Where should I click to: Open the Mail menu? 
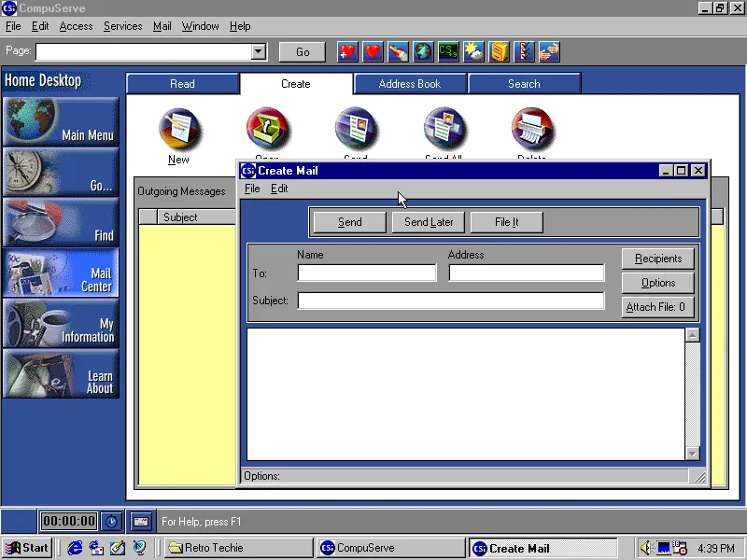[x=162, y=26]
